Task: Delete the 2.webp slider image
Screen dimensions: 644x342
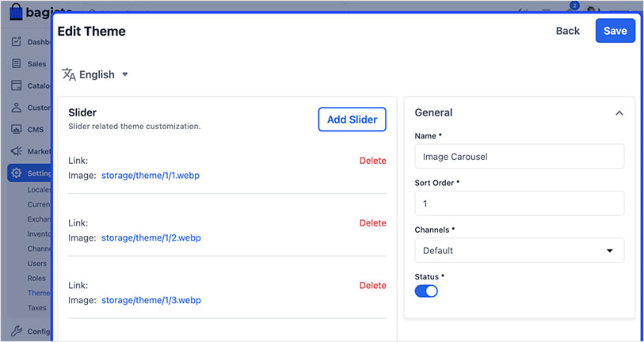Action: point(372,223)
